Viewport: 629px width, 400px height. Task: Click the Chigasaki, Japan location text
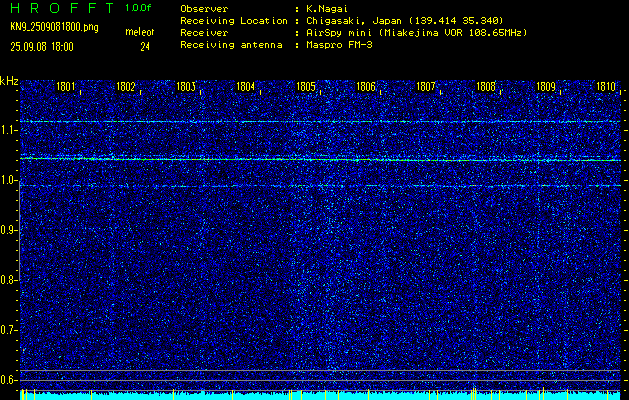pos(404,21)
